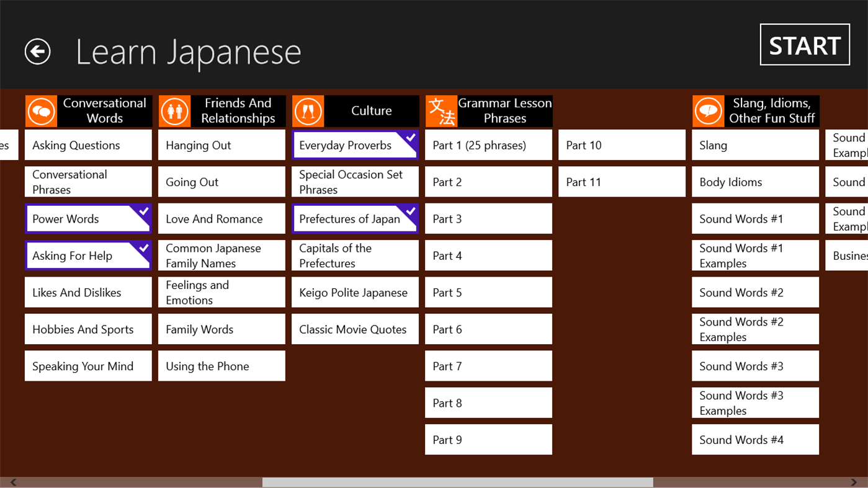Click the checkmark on Power Words

(x=143, y=211)
